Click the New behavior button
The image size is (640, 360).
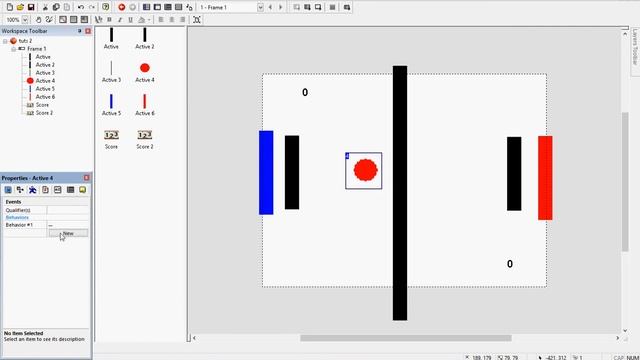coord(68,233)
